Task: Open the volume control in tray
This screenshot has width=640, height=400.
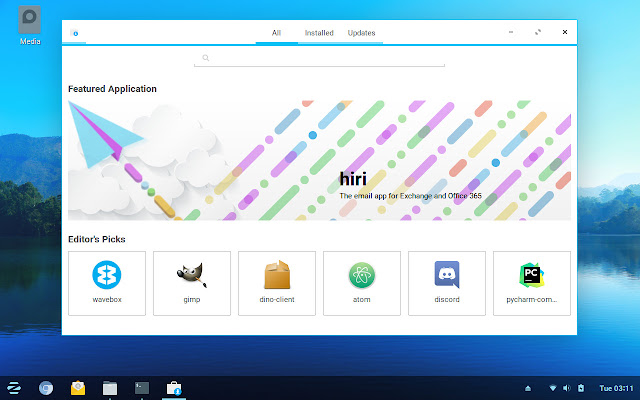Action: pyautogui.click(x=567, y=388)
